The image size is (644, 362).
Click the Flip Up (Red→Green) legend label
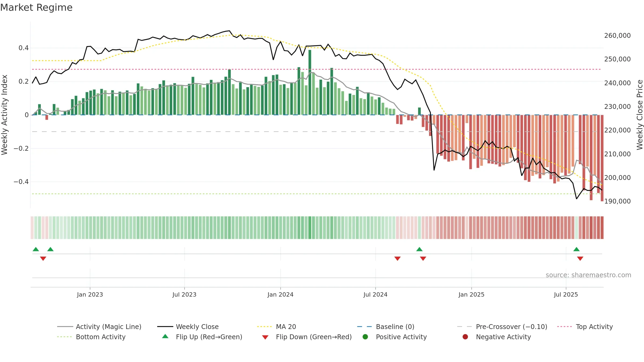tap(209, 337)
